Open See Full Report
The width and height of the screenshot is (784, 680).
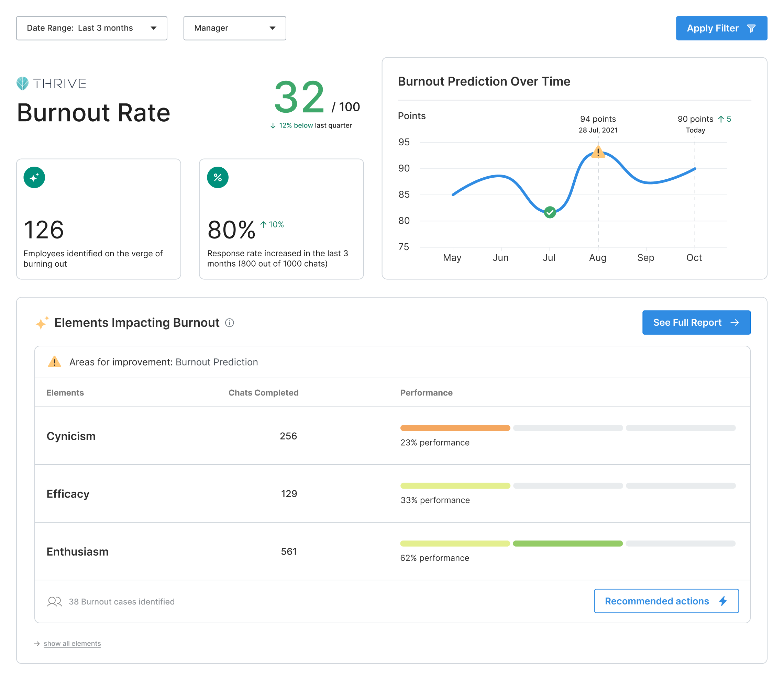coord(696,323)
